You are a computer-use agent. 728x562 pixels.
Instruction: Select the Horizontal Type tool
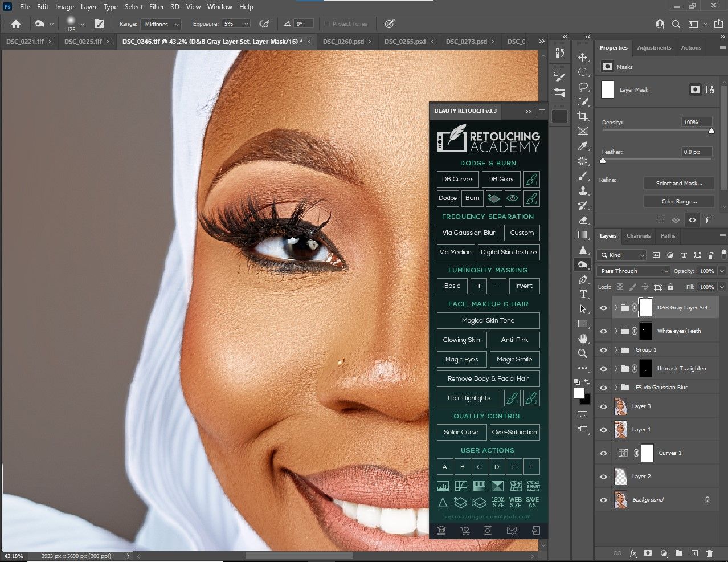pyautogui.click(x=583, y=294)
